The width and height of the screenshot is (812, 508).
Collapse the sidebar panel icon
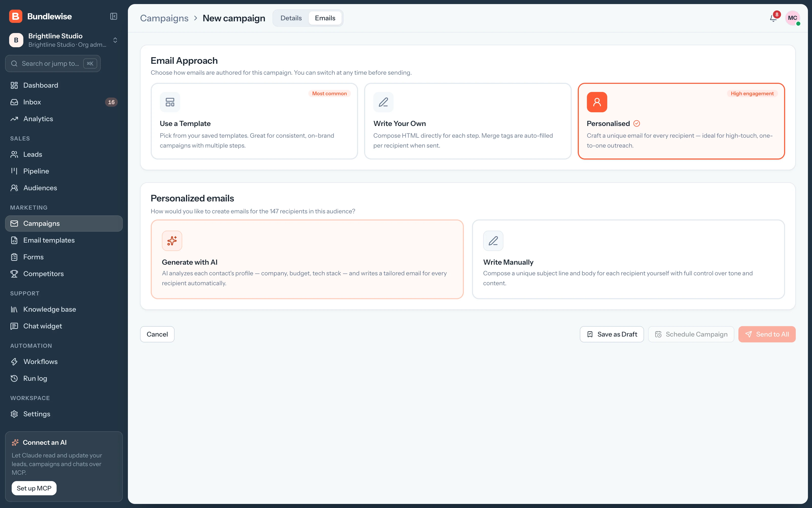coord(113,17)
